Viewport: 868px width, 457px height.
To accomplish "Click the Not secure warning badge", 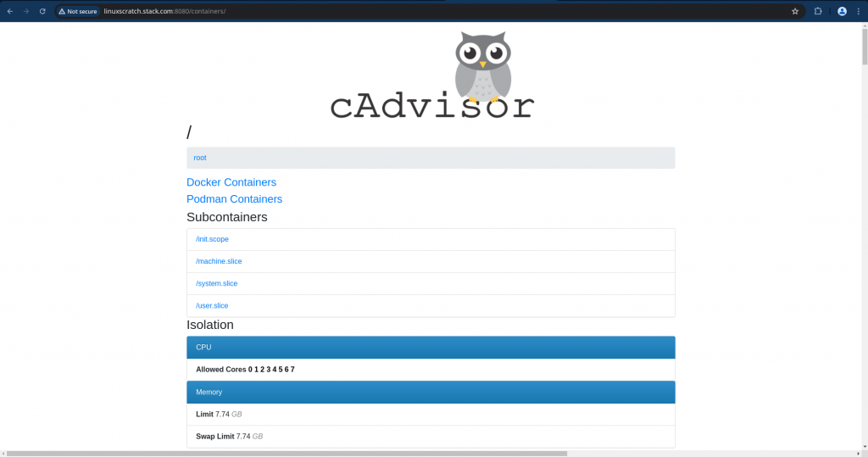I will [x=78, y=12].
